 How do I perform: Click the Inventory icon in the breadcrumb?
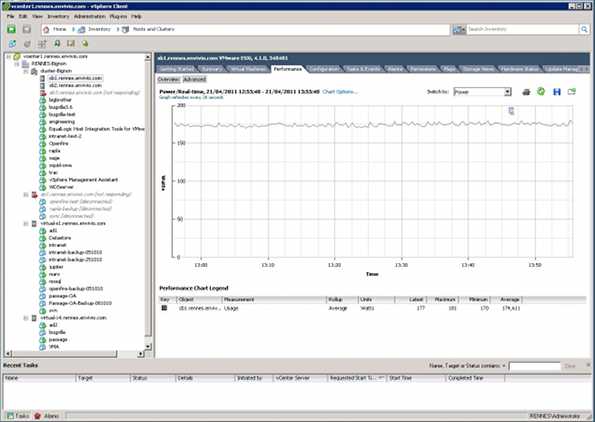(x=81, y=29)
